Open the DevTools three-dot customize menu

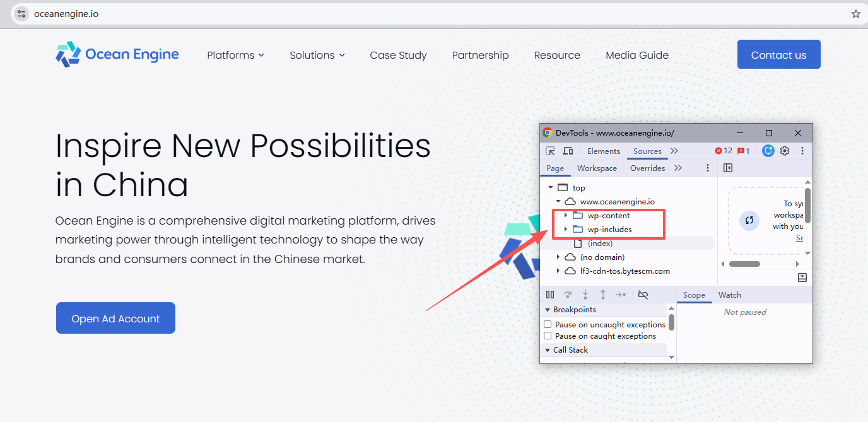click(x=802, y=151)
